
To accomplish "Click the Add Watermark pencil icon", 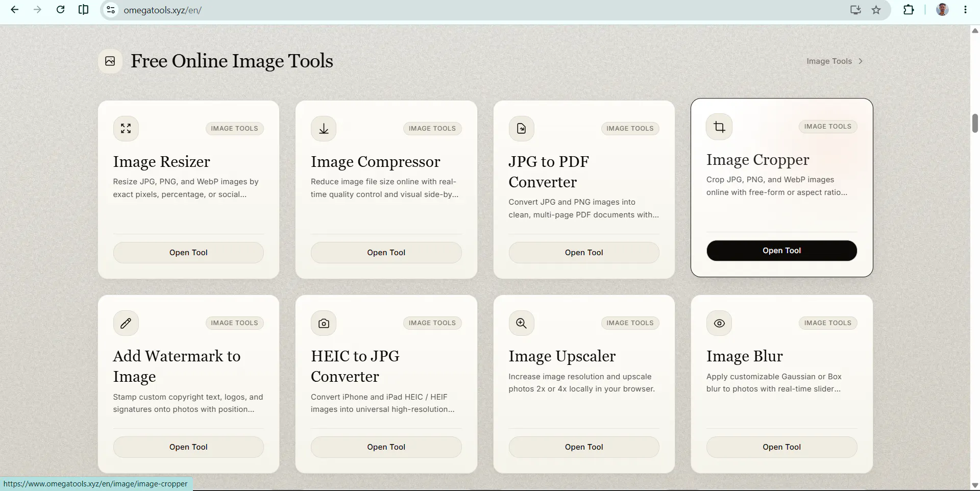I will pos(126,323).
